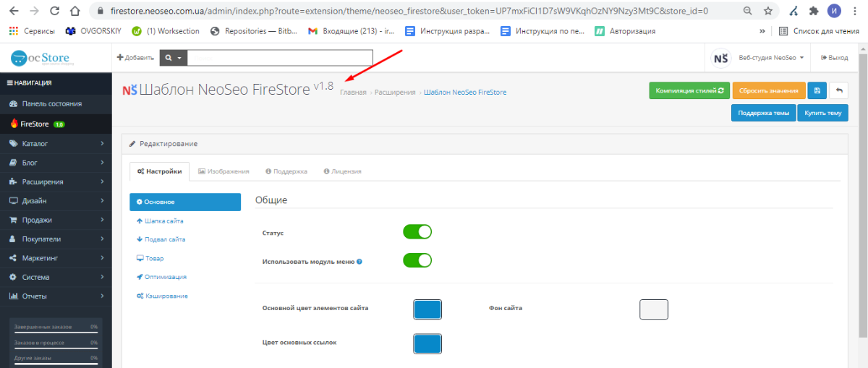
Task: Open the Worksection bookmark
Action: [166, 31]
